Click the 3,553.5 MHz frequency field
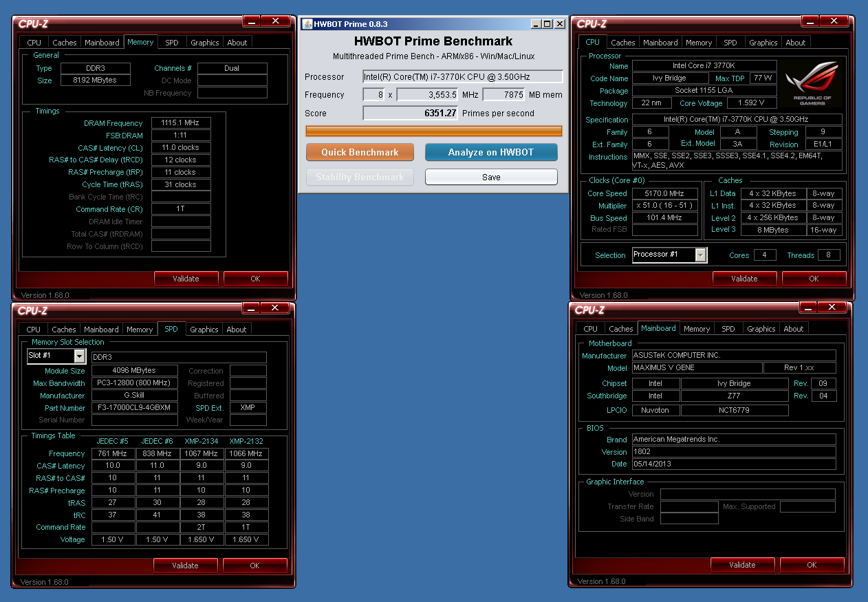Viewport: 868px width, 602px height. click(x=428, y=95)
